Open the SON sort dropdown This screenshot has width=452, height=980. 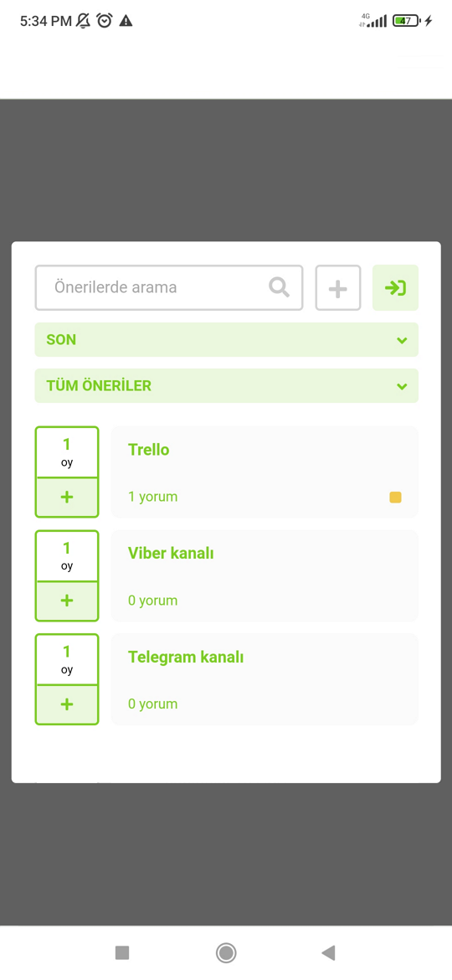227,339
